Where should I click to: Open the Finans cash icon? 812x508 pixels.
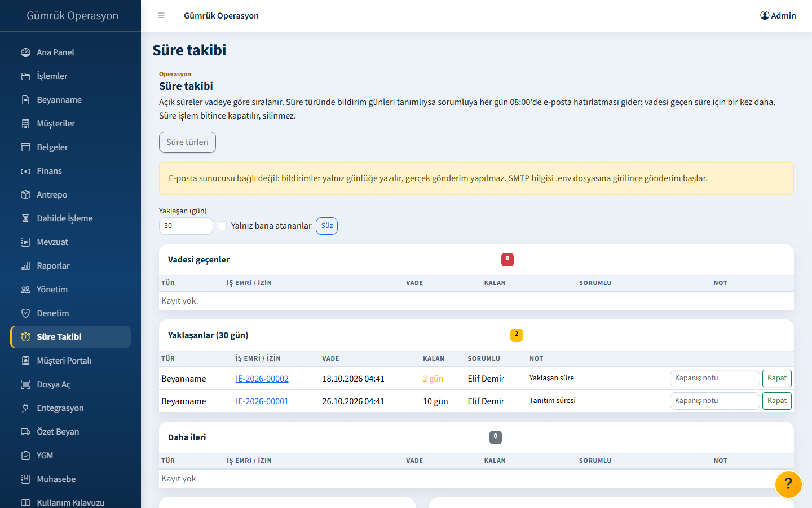tap(25, 171)
